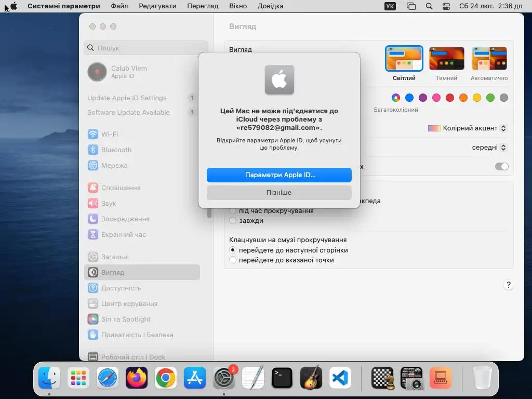532x399 pixels.
Task: Pick the orange accent color
Action: click(x=463, y=98)
